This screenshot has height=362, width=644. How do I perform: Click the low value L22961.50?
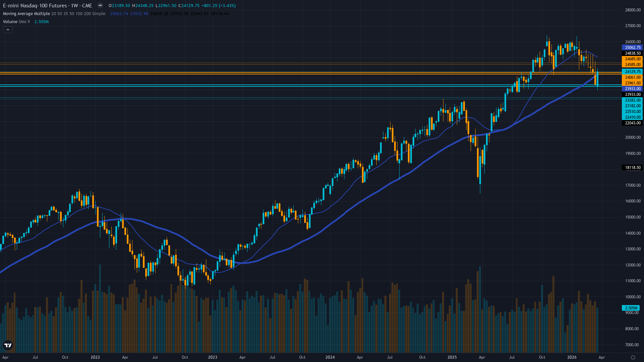[166, 6]
